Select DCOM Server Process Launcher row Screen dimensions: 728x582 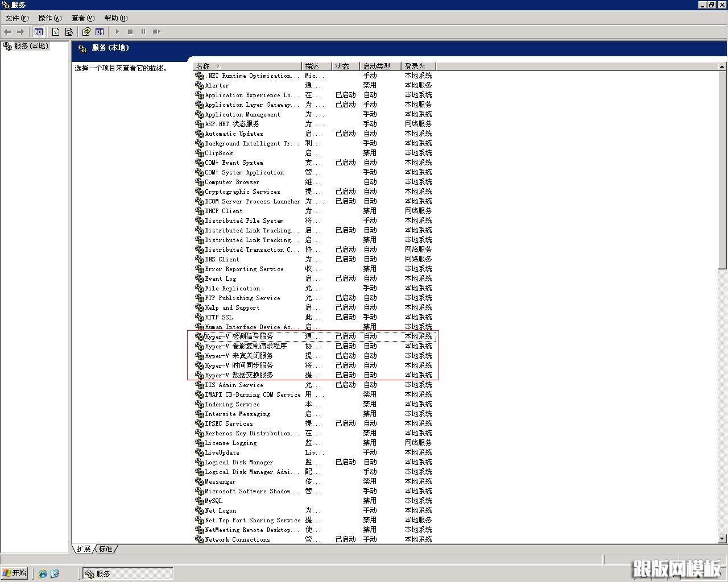(315, 201)
